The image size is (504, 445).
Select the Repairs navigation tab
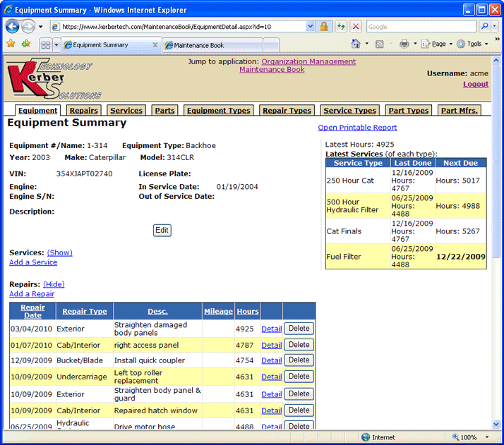pos(83,111)
